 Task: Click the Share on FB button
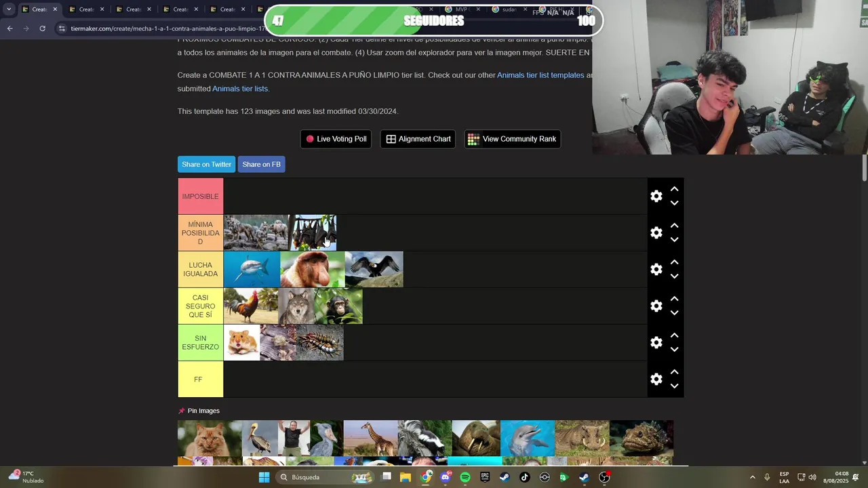coord(261,164)
